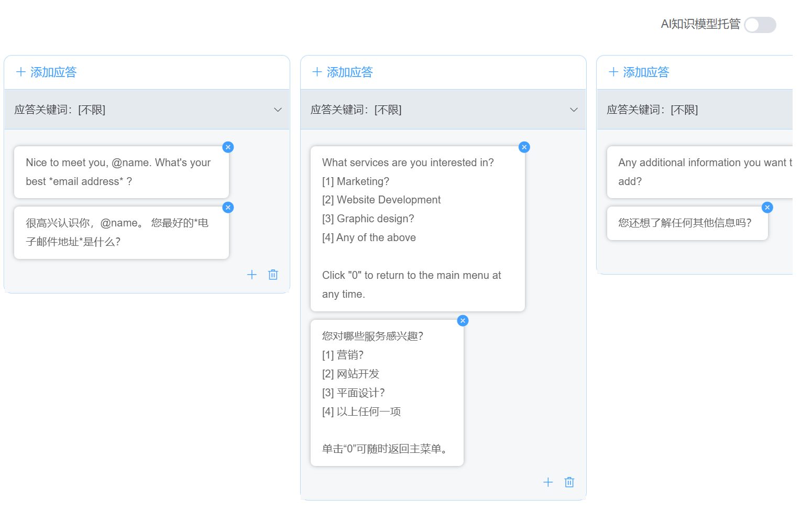
Task: Click the plus icon in the middle panel footer
Action: pos(548,482)
